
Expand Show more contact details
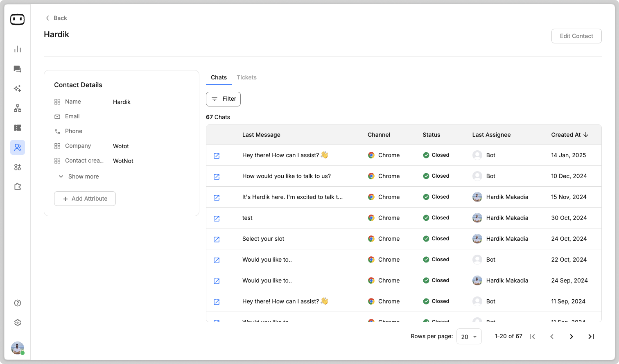tap(79, 176)
